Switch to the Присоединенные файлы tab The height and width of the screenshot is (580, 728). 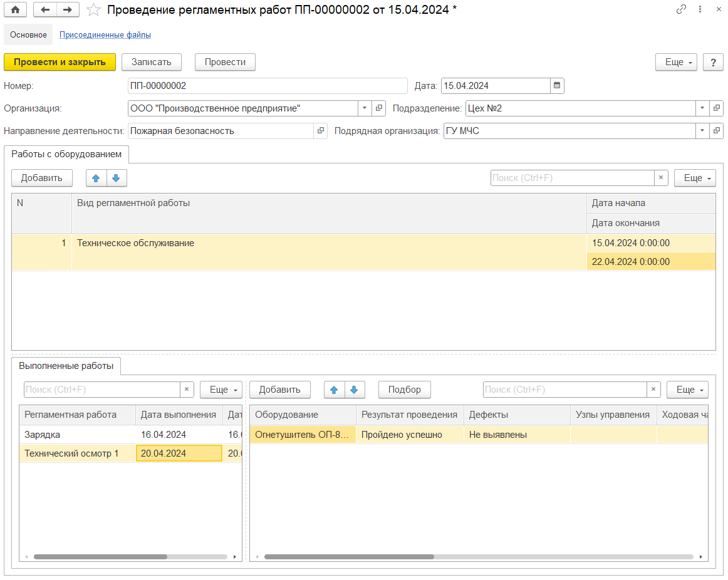pyautogui.click(x=105, y=35)
